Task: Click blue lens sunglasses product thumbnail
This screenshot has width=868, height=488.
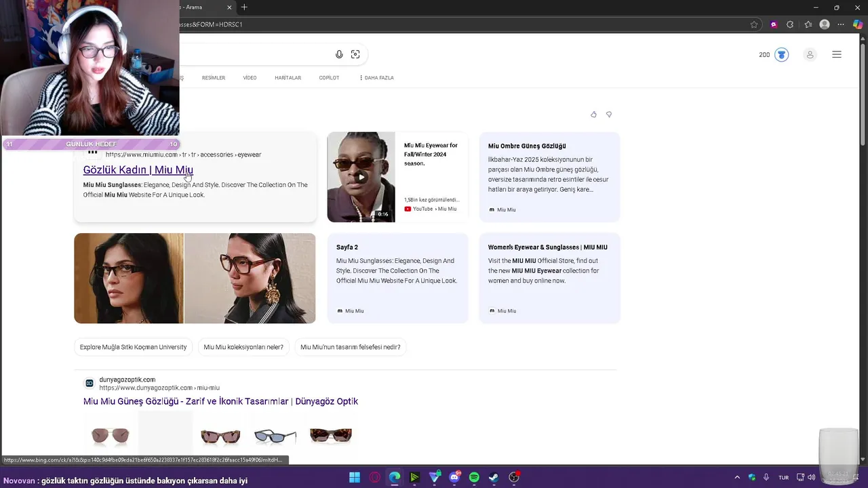Action: tap(275, 435)
